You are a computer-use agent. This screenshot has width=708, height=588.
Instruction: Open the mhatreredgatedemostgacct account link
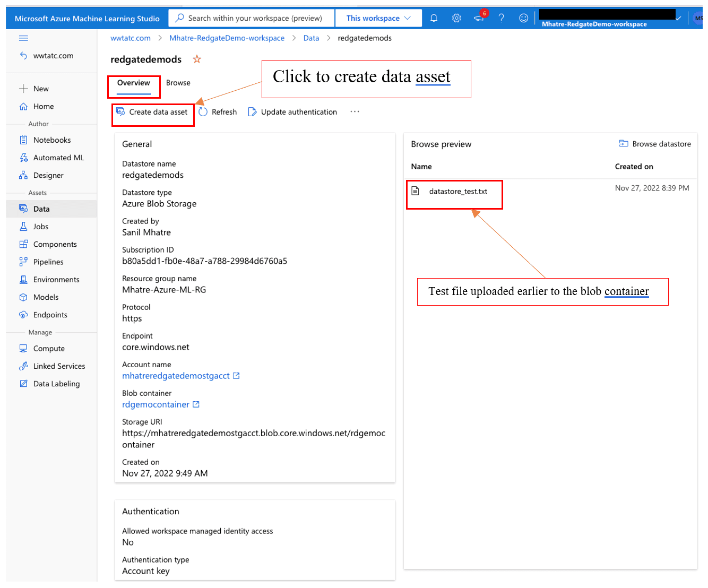tap(180, 376)
